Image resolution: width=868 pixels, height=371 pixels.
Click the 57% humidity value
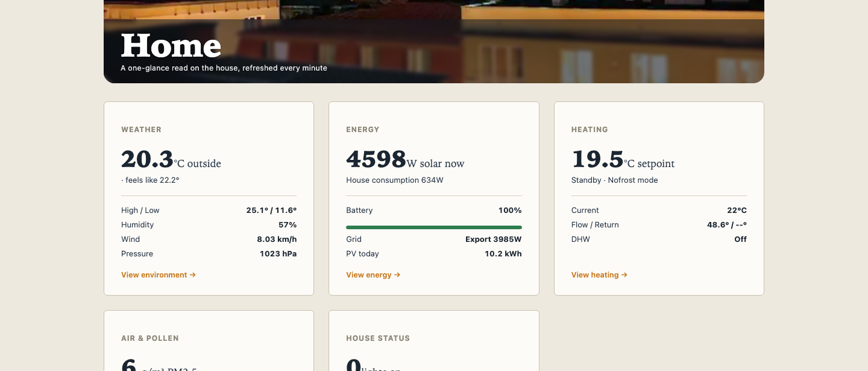click(288, 225)
